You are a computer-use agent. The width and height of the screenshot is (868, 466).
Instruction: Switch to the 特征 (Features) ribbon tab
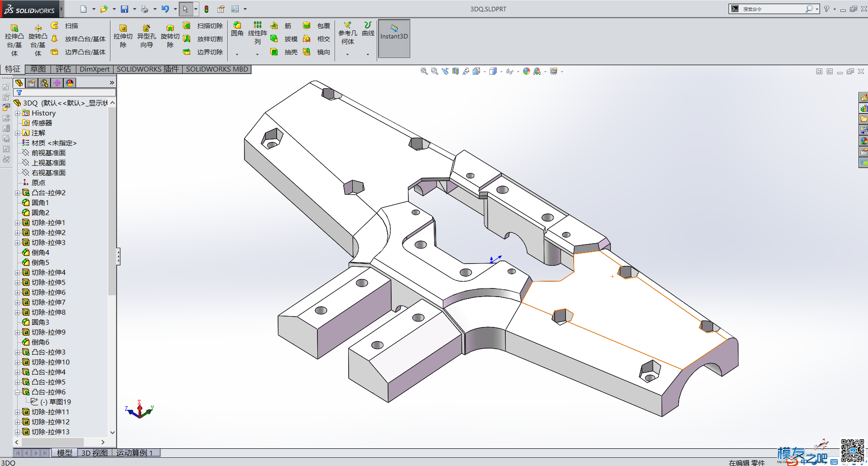click(13, 69)
